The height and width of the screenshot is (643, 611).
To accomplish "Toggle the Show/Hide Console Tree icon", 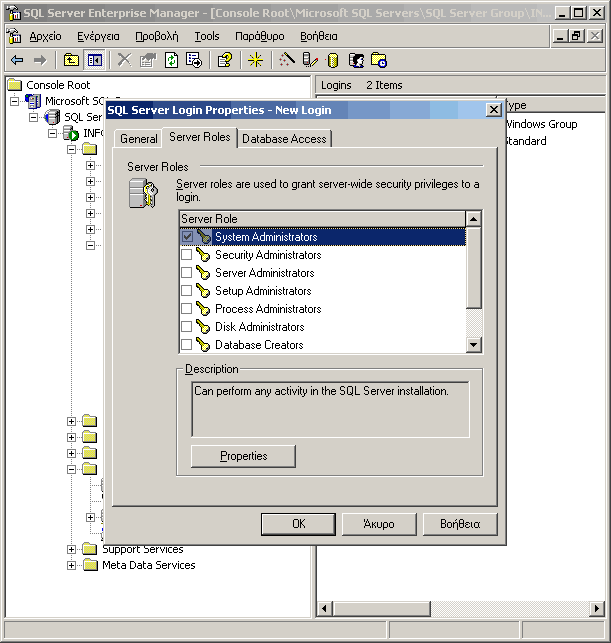I will 95,60.
